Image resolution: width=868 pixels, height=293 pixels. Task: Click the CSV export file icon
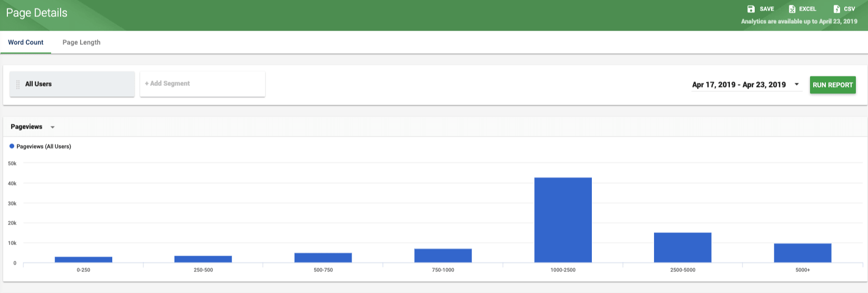pyautogui.click(x=836, y=9)
